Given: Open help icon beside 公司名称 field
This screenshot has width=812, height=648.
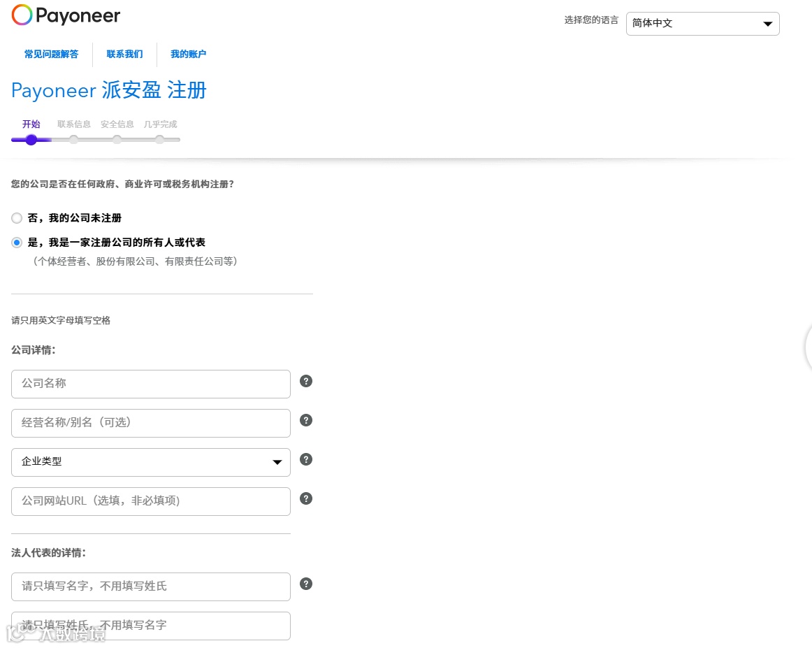Looking at the screenshot, I should [x=306, y=381].
